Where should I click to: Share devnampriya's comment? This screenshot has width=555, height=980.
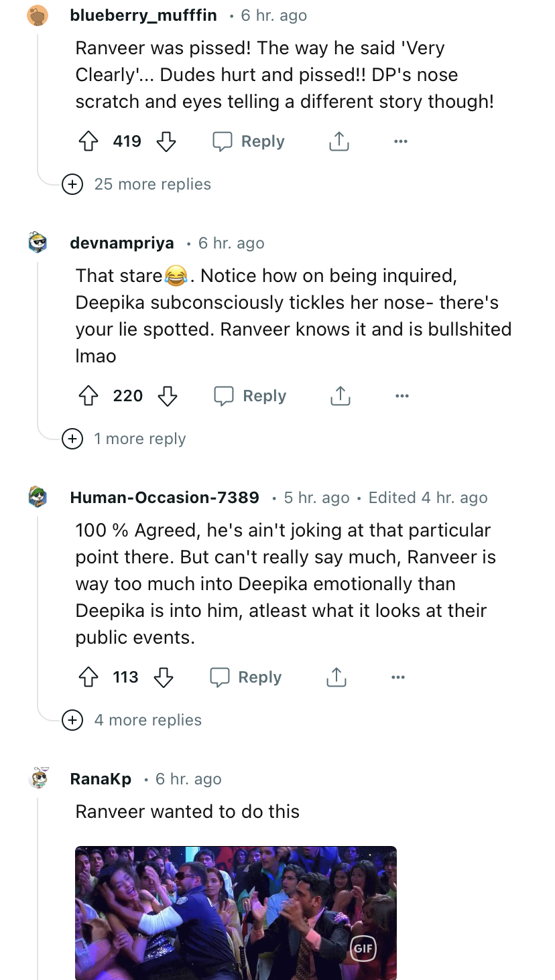[340, 396]
